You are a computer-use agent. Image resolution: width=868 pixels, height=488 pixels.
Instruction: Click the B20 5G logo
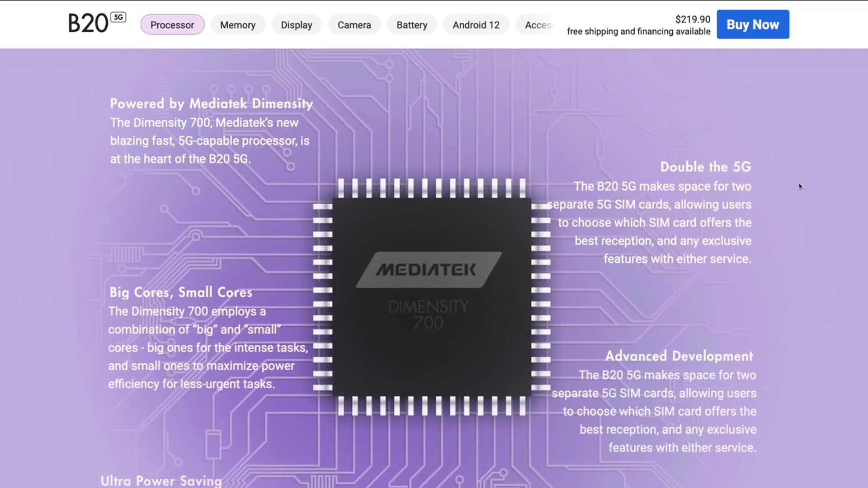(97, 23)
